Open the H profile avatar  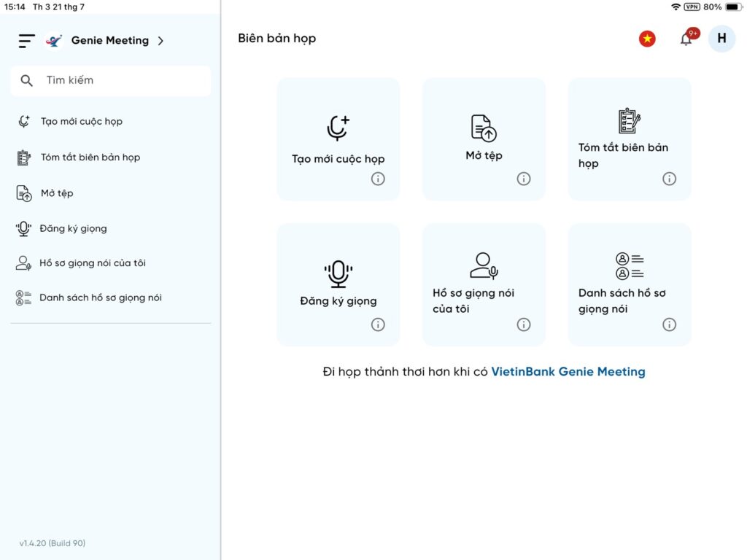tap(721, 39)
